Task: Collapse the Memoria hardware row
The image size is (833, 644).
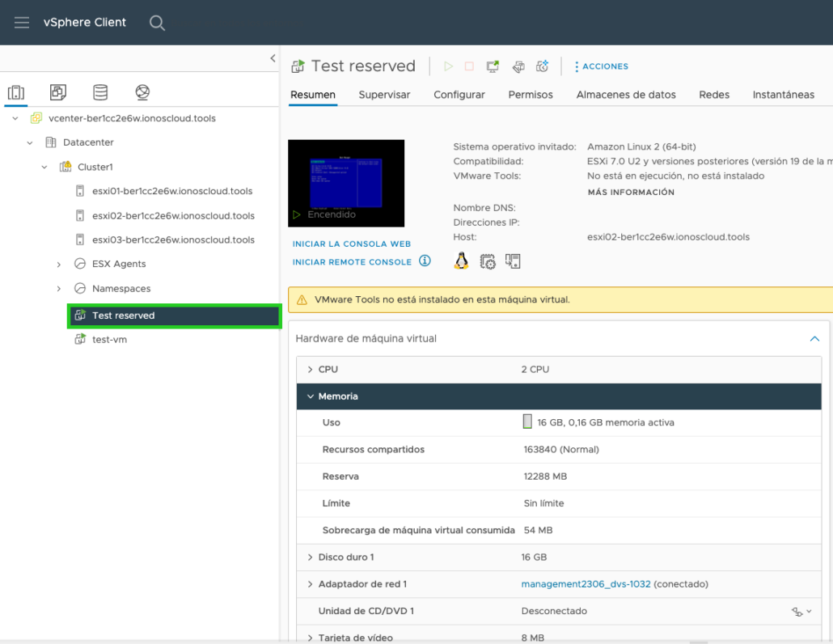Action: 311,396
